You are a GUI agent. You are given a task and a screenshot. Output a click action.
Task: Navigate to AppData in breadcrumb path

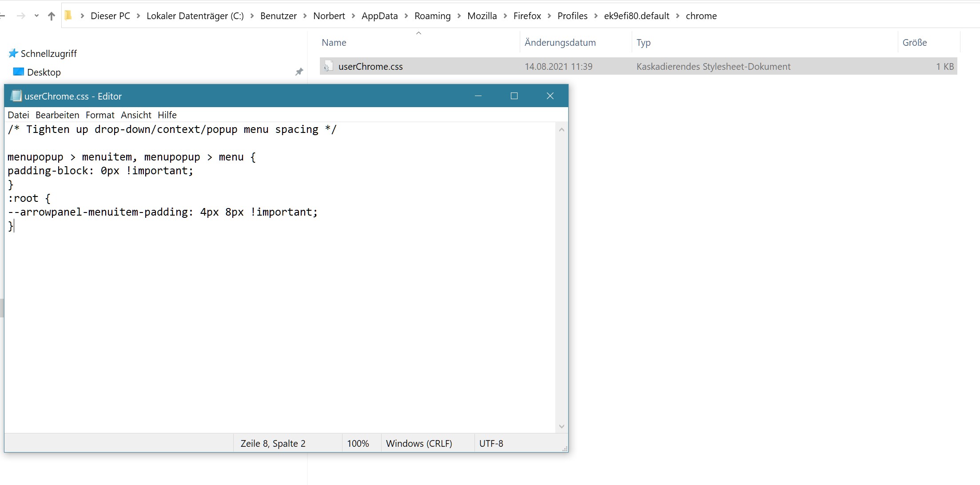pyautogui.click(x=379, y=16)
